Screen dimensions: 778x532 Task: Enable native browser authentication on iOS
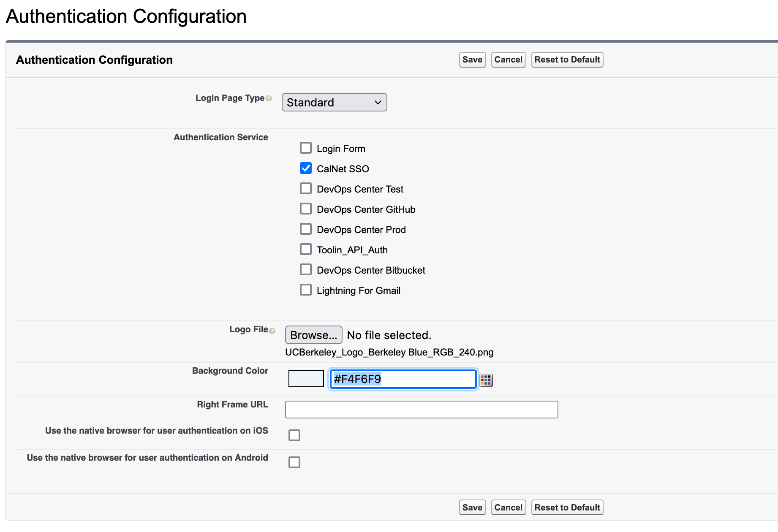294,435
